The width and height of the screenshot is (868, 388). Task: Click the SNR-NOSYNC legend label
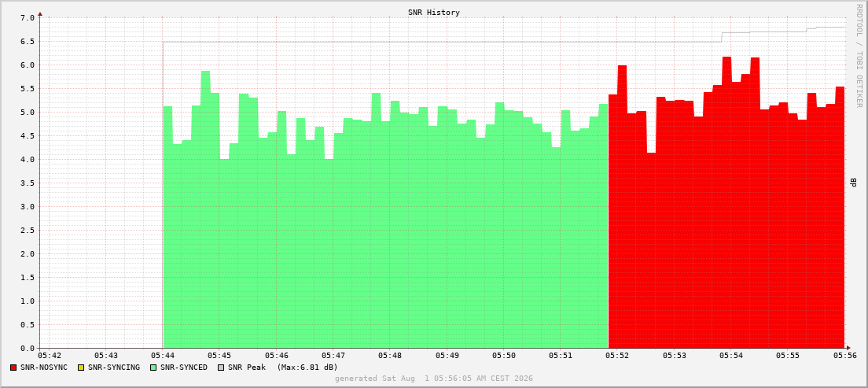click(x=44, y=368)
